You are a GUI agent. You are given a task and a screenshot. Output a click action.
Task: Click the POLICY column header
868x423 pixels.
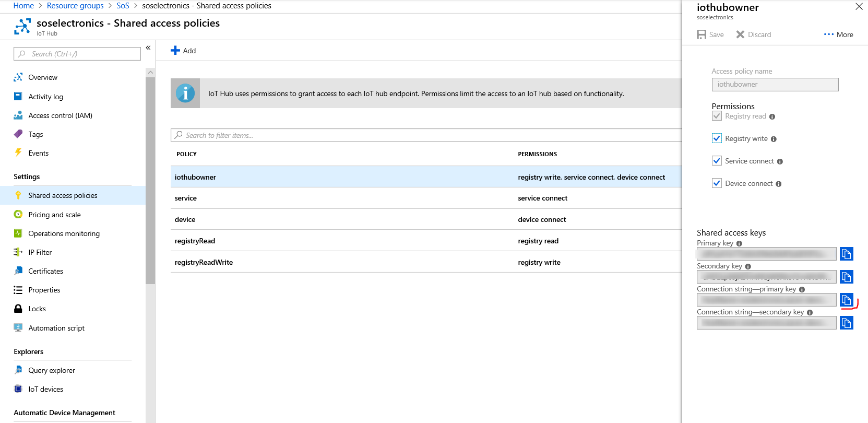click(x=186, y=154)
